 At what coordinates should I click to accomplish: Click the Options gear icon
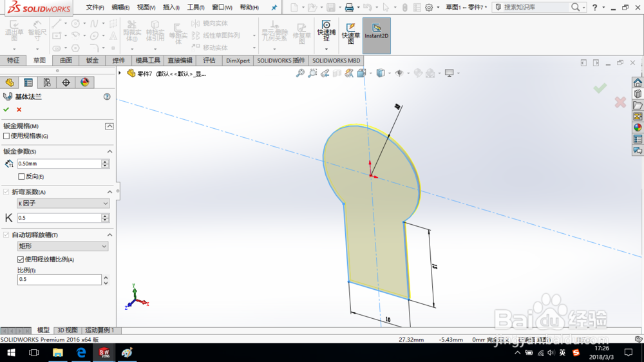click(429, 7)
